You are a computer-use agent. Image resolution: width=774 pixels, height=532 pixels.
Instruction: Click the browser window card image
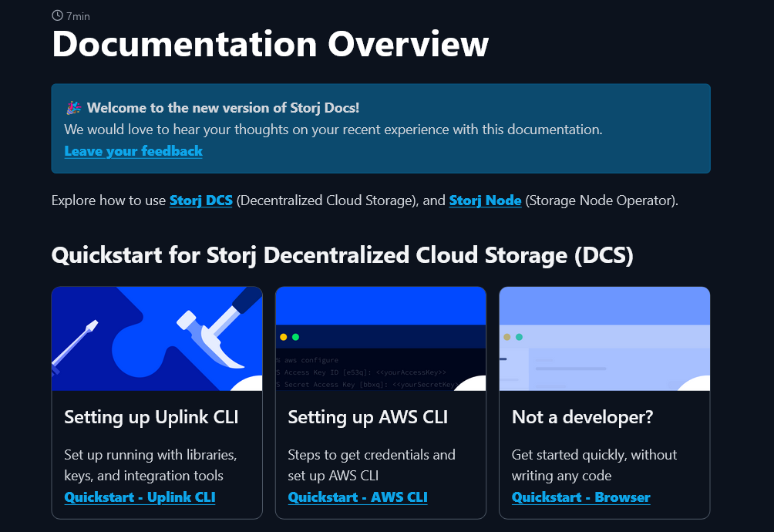pos(604,338)
